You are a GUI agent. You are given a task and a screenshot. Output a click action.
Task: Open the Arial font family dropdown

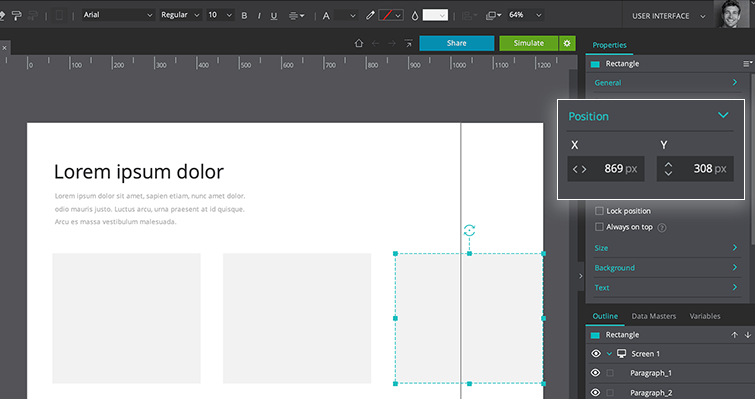[117, 15]
